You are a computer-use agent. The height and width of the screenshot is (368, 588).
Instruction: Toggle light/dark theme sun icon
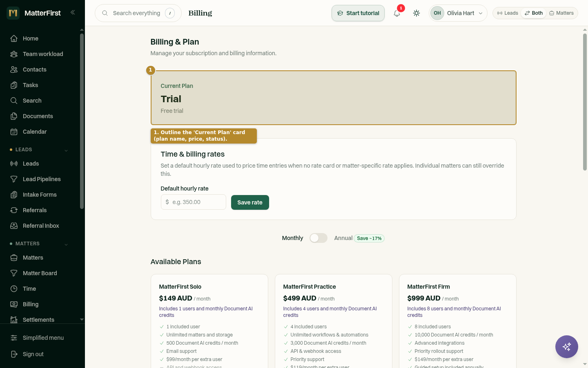[416, 13]
